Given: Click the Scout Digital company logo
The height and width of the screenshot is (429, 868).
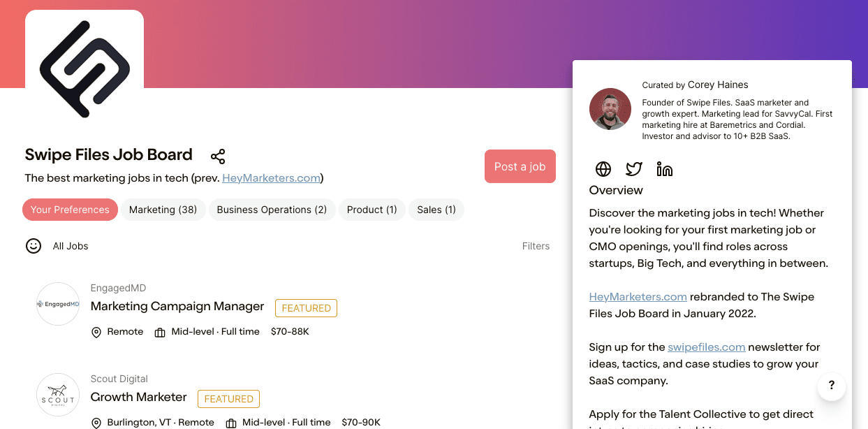Looking at the screenshot, I should coord(58,395).
